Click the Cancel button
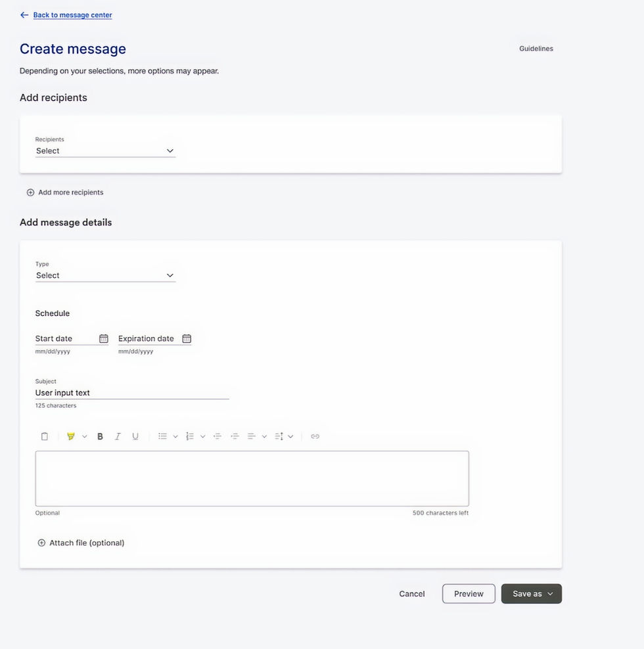The width and height of the screenshot is (644, 649). (x=412, y=594)
